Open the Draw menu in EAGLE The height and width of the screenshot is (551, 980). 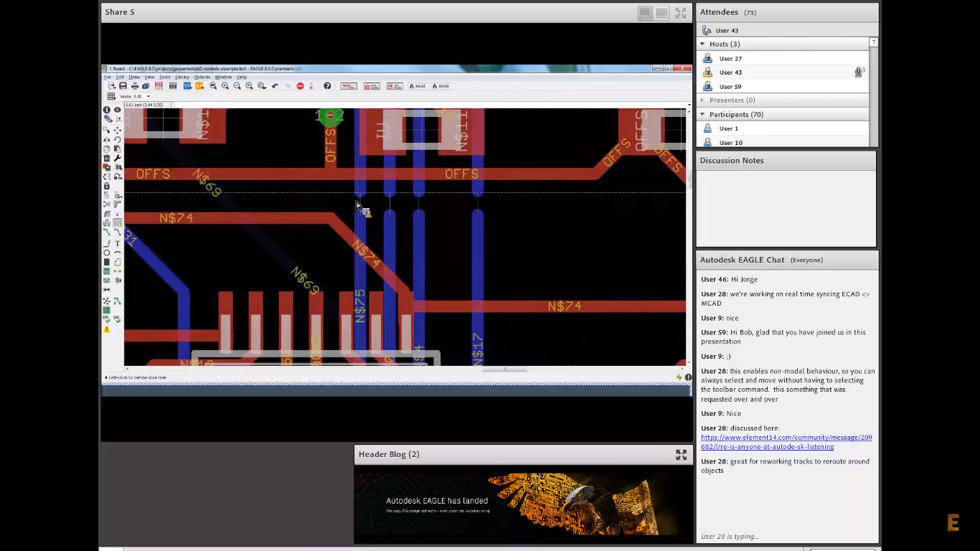coord(134,77)
